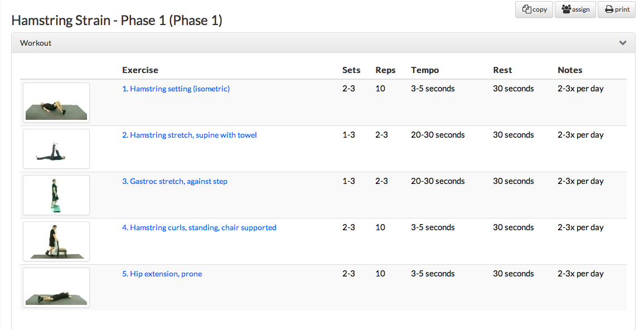Open the Hamstring setting (isometric) link
Screen dimensions: 644x330
pyautogui.click(x=176, y=89)
